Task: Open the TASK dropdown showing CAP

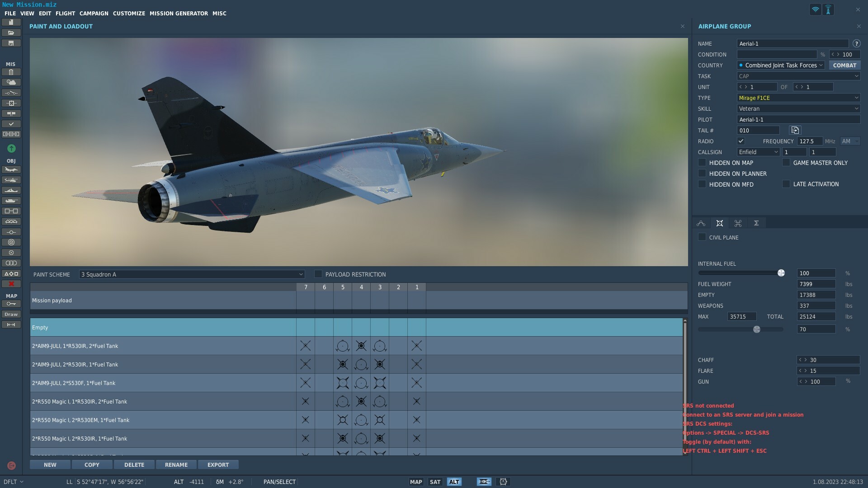Action: [798, 76]
